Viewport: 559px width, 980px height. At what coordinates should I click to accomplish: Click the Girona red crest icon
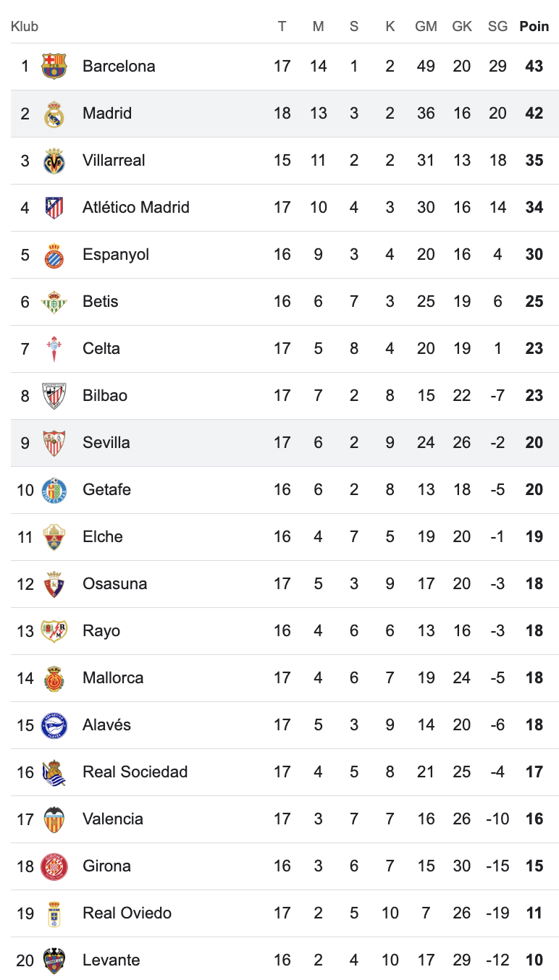coord(54,866)
